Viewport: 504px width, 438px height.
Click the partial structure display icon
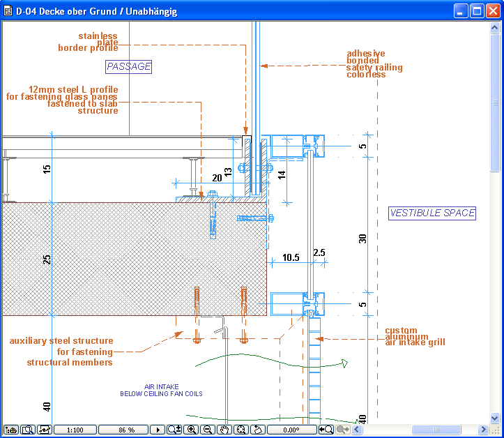pyautogui.click(x=45, y=430)
